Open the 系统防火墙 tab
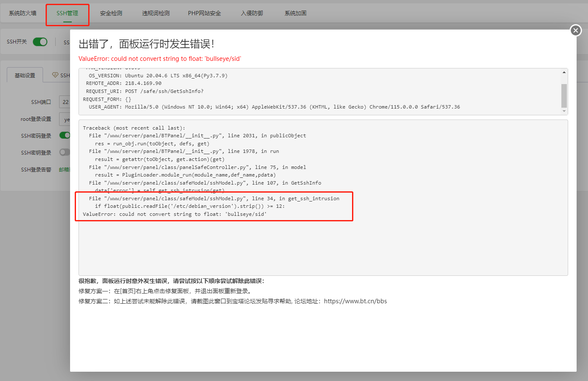 coord(23,13)
